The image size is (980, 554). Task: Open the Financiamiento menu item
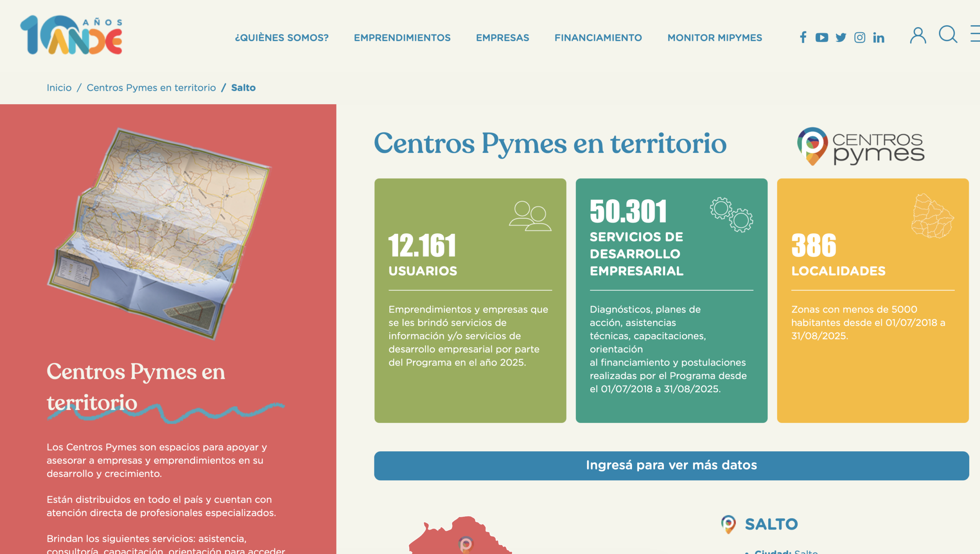pos(598,38)
